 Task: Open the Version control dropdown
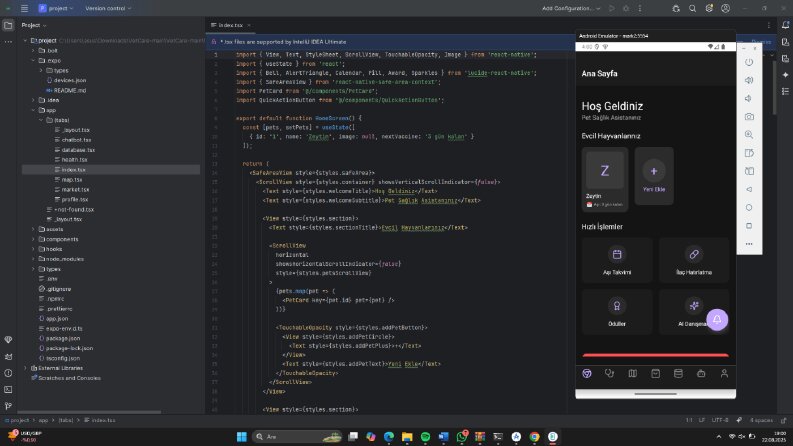(108, 8)
